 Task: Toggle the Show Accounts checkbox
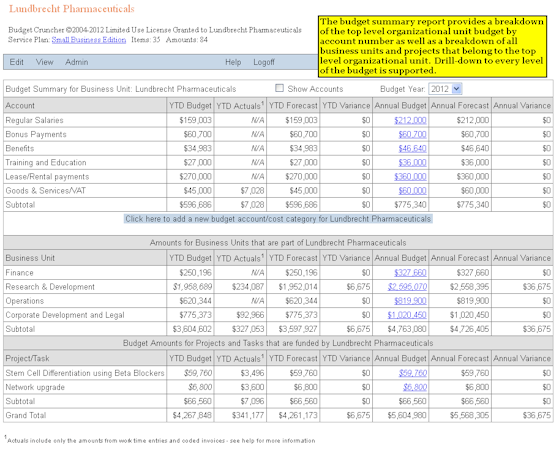[280, 88]
